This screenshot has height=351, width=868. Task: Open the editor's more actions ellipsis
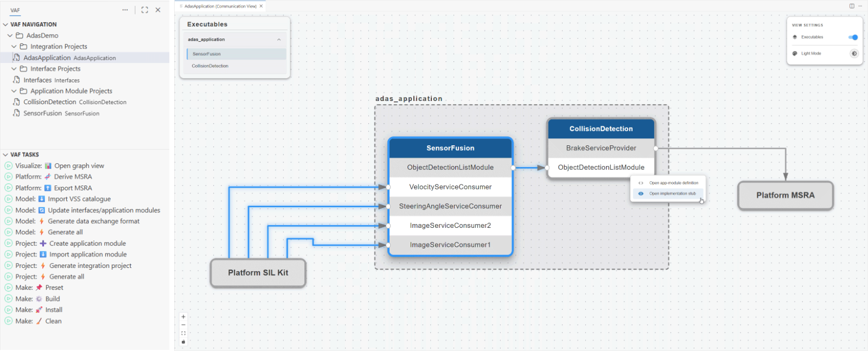pos(860,6)
